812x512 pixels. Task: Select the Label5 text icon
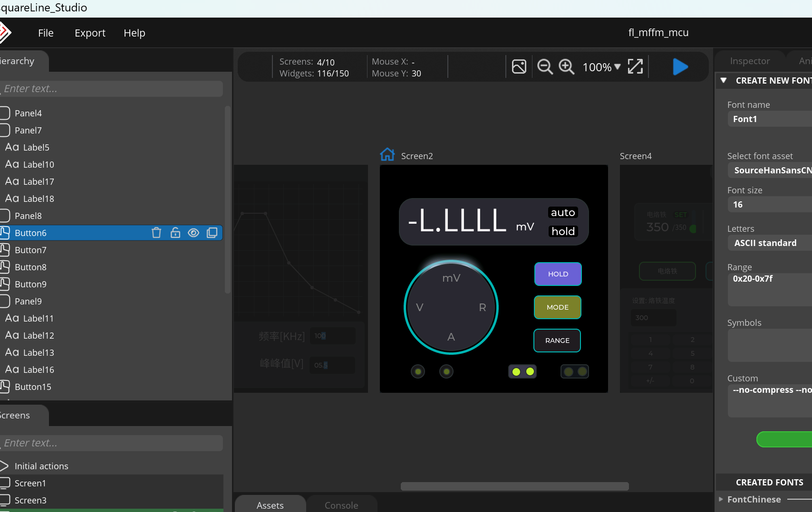pyautogui.click(x=12, y=147)
